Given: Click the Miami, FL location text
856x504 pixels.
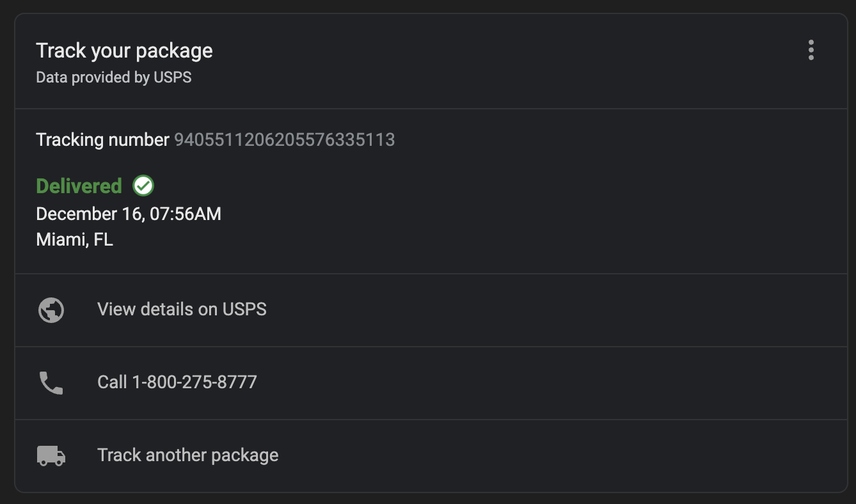Looking at the screenshot, I should click(x=74, y=240).
